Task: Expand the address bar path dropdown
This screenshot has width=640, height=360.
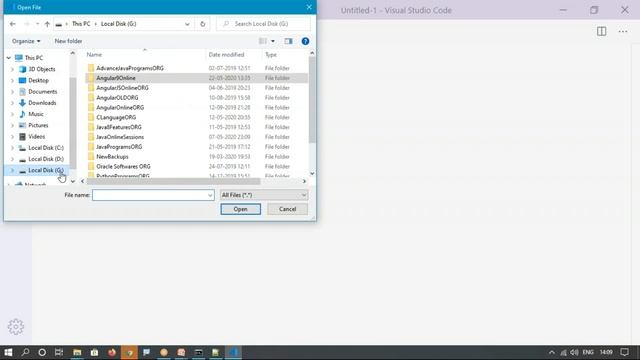Action: pyautogui.click(x=187, y=24)
